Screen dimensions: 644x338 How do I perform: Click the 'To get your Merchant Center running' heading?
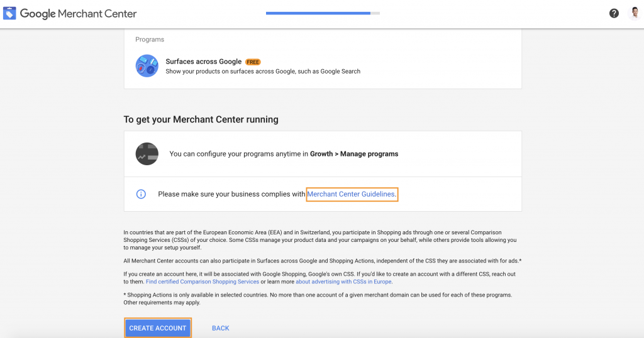click(201, 119)
